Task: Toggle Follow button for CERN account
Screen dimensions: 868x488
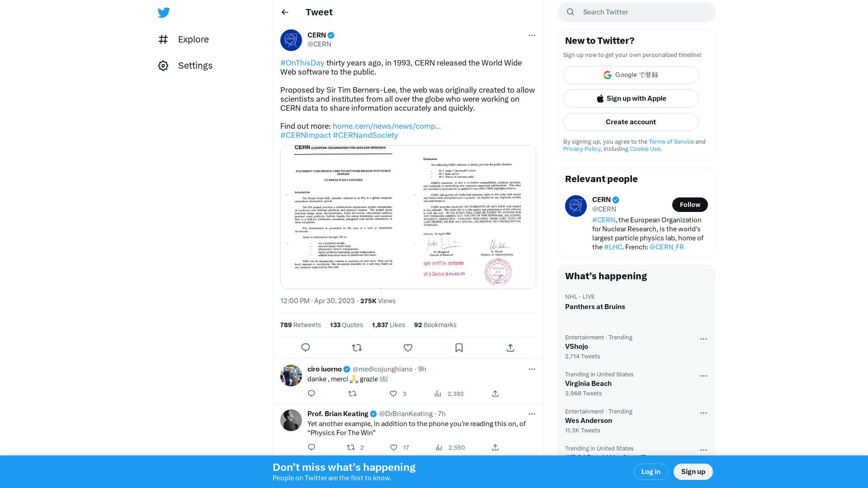Action: (690, 204)
